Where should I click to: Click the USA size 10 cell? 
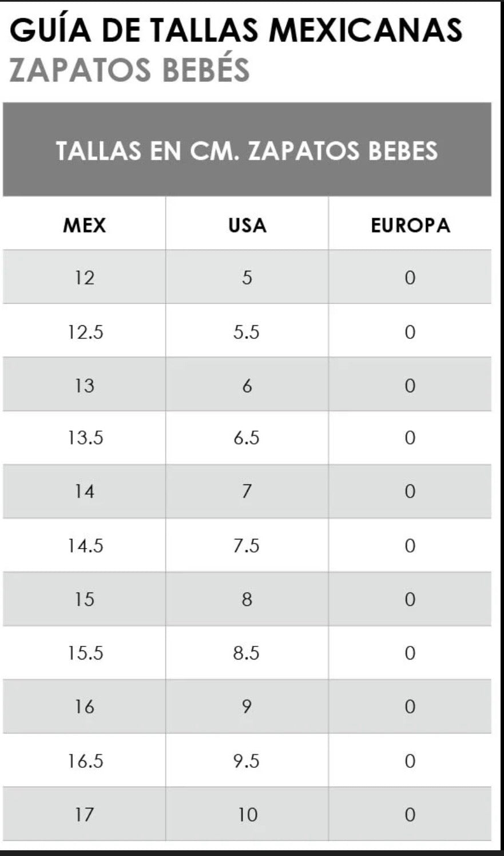point(247,814)
